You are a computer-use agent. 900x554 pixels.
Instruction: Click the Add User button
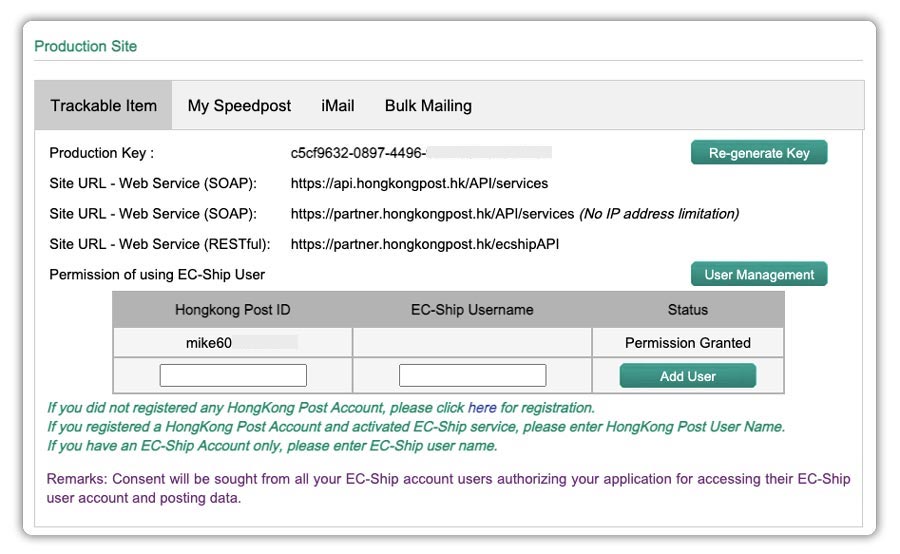tap(688, 376)
